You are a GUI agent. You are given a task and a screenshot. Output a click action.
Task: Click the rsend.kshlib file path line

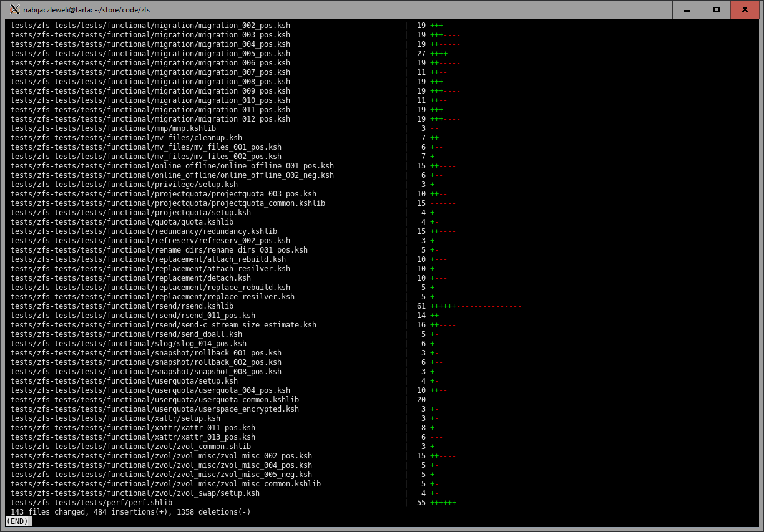122,306
